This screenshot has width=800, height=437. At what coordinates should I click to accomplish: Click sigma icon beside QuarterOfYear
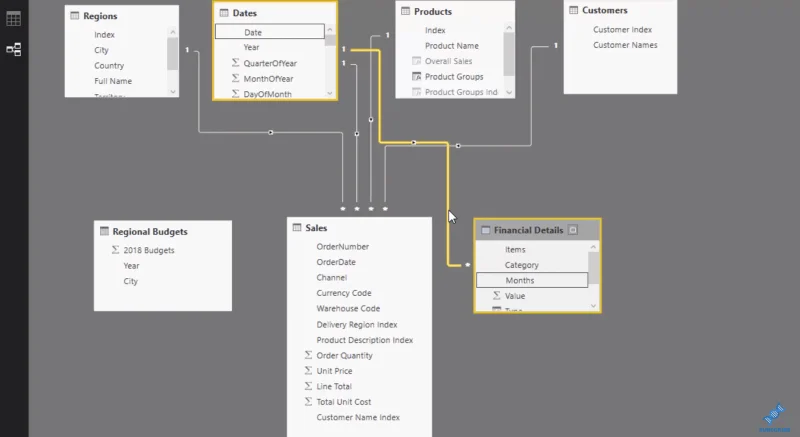tap(235, 63)
